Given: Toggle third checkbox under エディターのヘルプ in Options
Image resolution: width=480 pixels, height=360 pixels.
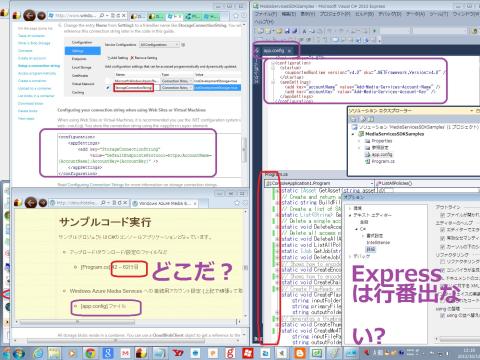Looking at the screenshot, I should tap(442, 246).
